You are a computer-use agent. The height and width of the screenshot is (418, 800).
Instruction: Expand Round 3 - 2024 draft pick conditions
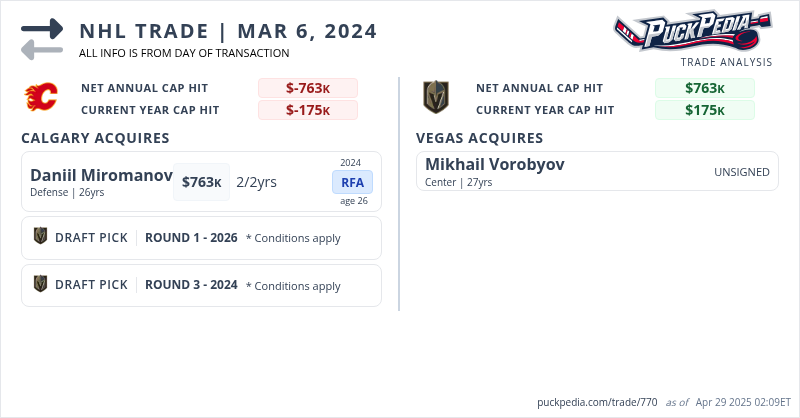293,286
